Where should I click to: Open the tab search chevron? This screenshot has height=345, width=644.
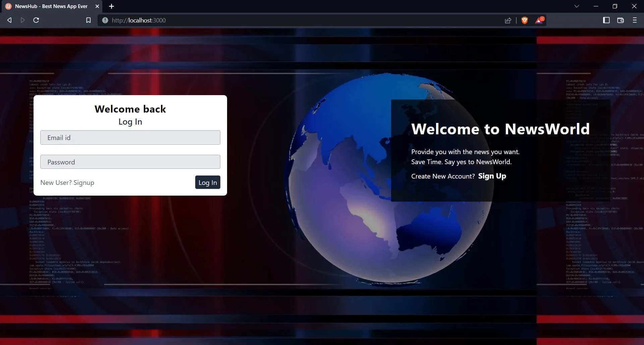tap(576, 6)
